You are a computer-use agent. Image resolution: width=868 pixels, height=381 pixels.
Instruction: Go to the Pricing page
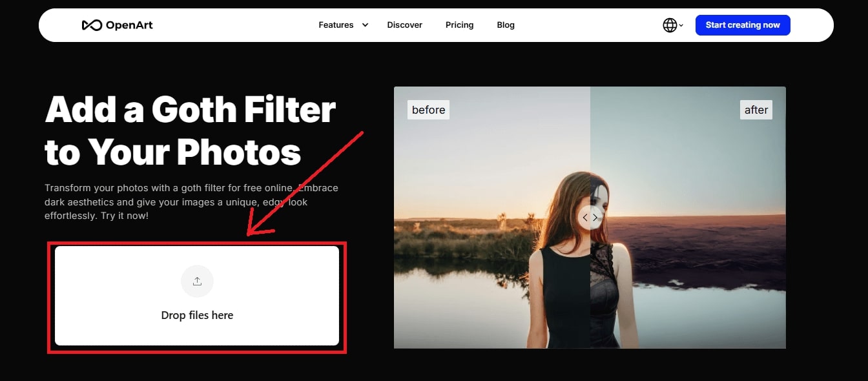pos(459,25)
